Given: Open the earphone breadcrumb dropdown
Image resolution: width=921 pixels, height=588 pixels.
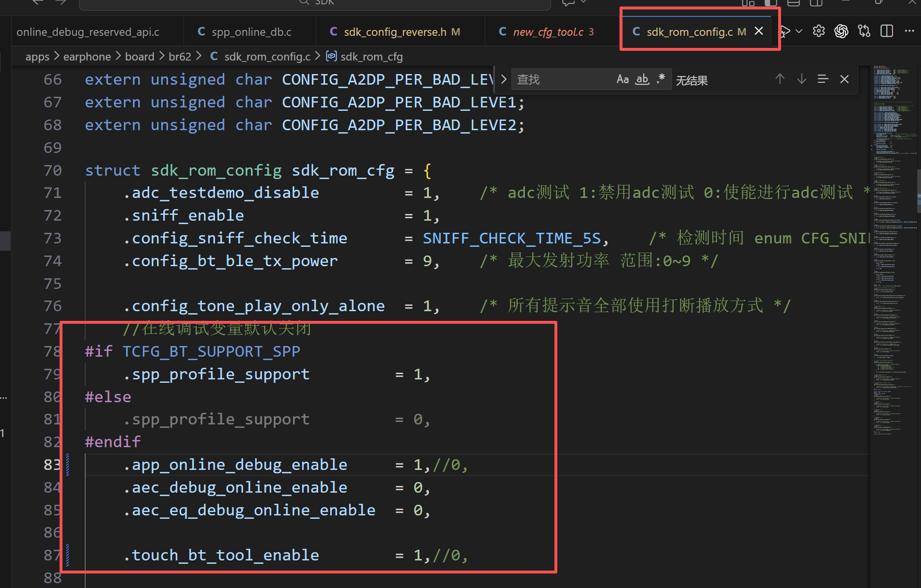Looking at the screenshot, I should [x=87, y=57].
